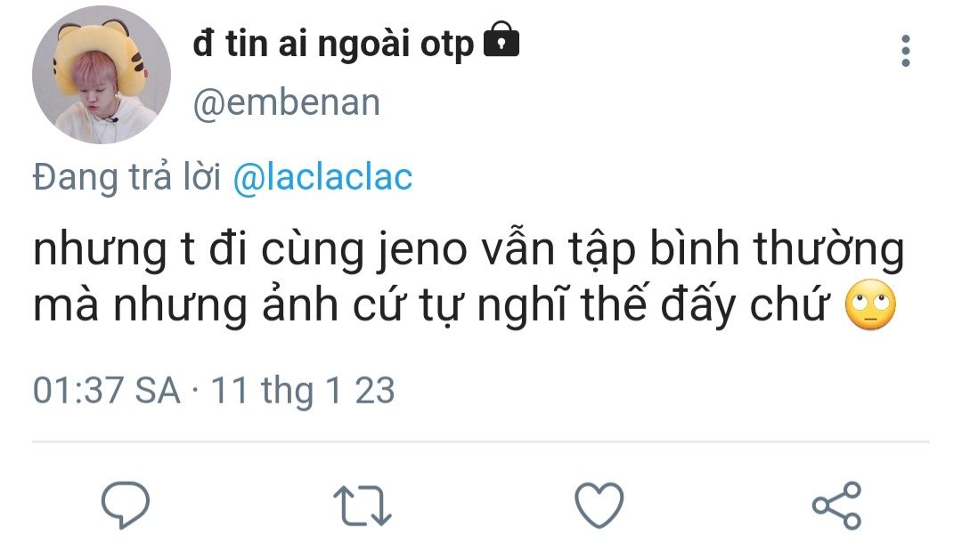This screenshot has width=962, height=560.
Task: Click display name "đ tin ai ngoài otp"
Action: pos(333,44)
